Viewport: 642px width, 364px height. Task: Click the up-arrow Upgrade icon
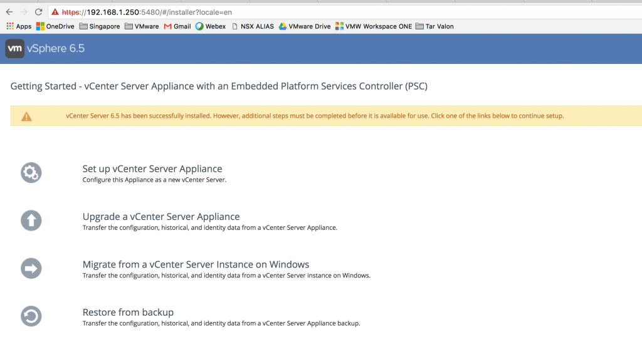click(31, 221)
